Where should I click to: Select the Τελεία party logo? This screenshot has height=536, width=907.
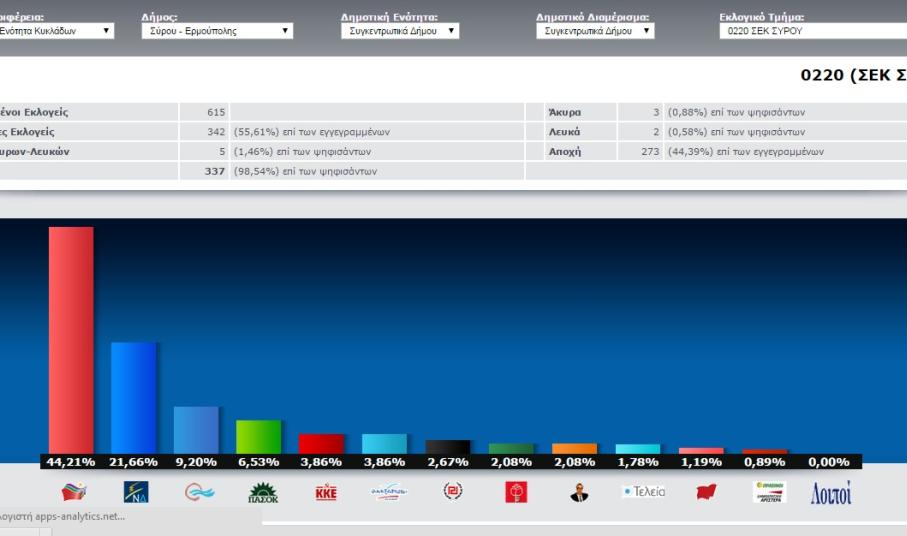642,492
